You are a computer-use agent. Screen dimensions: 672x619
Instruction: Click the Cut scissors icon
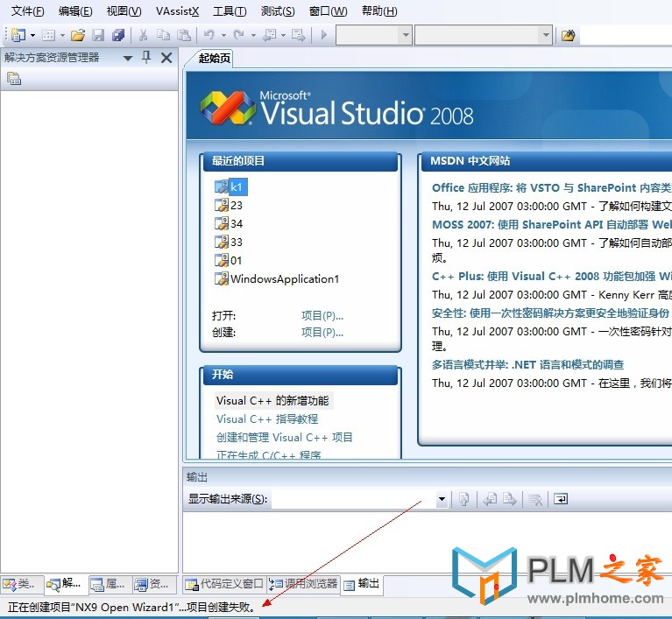(x=143, y=35)
